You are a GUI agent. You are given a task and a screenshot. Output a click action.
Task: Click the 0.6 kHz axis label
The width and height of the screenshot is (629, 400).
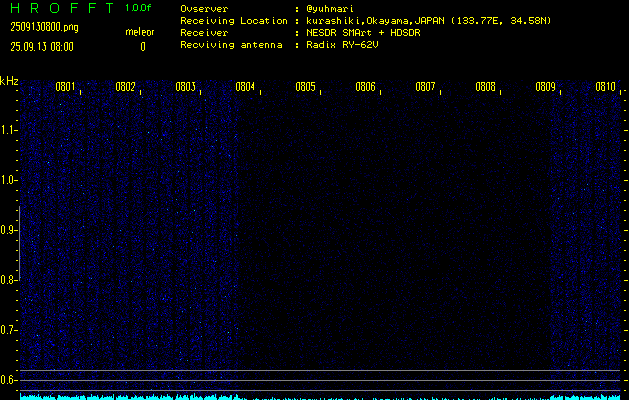pyautogui.click(x=8, y=380)
